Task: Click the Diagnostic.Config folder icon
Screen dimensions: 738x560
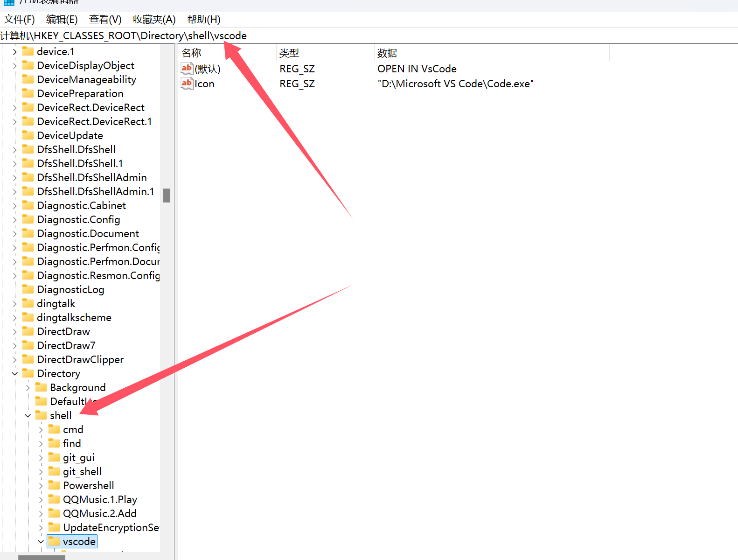Action: pyautogui.click(x=28, y=219)
